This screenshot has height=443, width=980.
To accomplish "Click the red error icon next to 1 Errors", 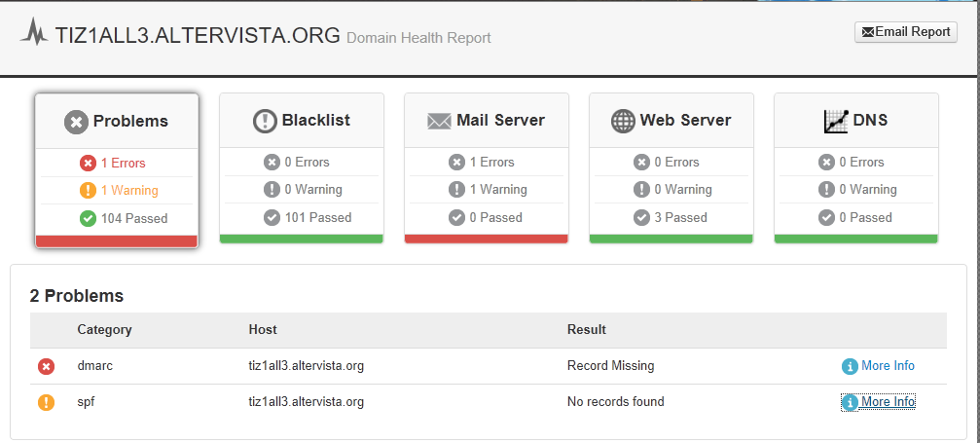I will pyautogui.click(x=88, y=164).
